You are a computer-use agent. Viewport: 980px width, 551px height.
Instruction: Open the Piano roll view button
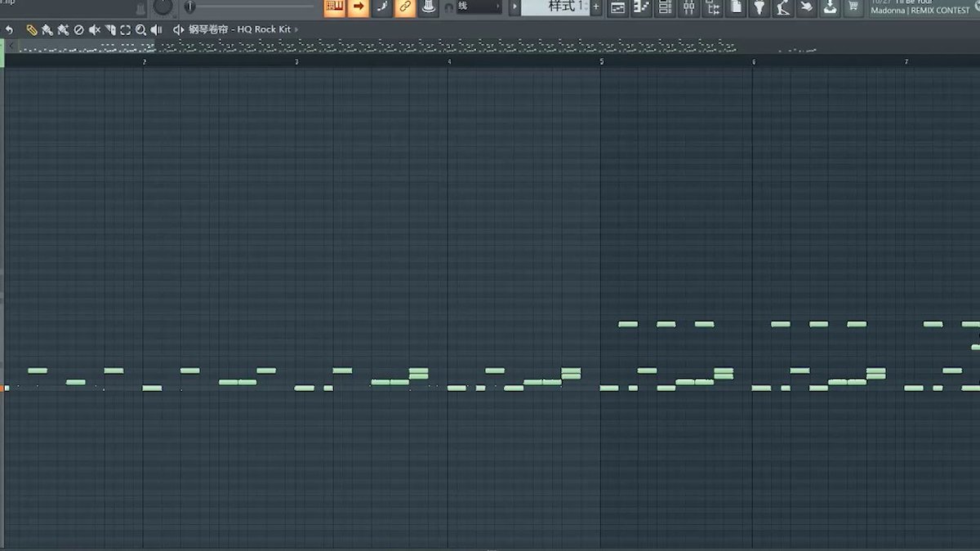[642, 7]
